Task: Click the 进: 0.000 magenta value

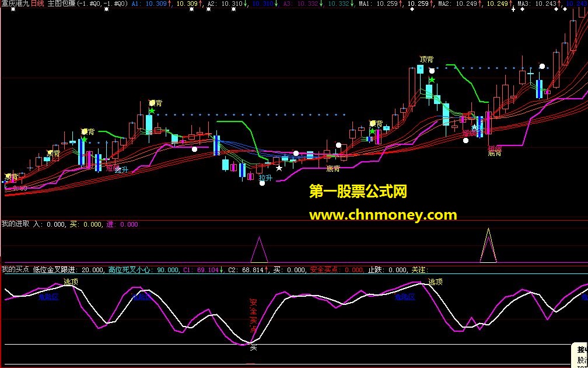Action: 122,224
